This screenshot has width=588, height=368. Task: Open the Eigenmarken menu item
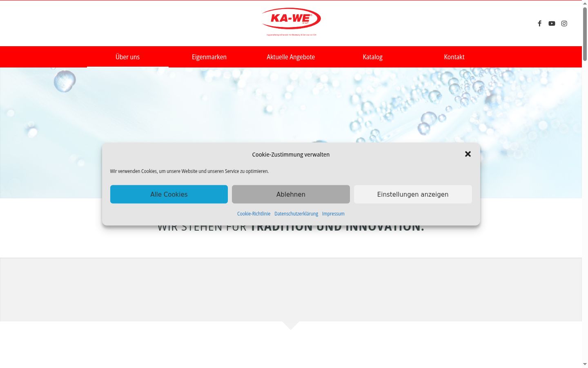tap(209, 57)
